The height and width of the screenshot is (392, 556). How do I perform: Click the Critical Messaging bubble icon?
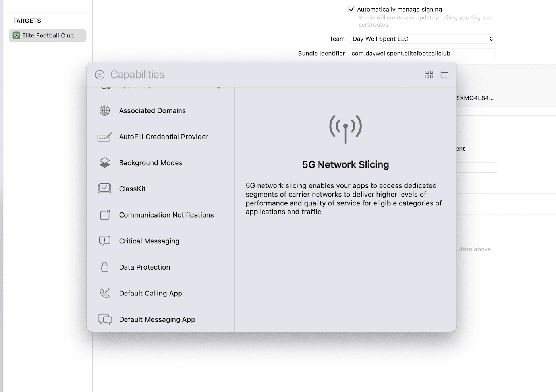[105, 241]
